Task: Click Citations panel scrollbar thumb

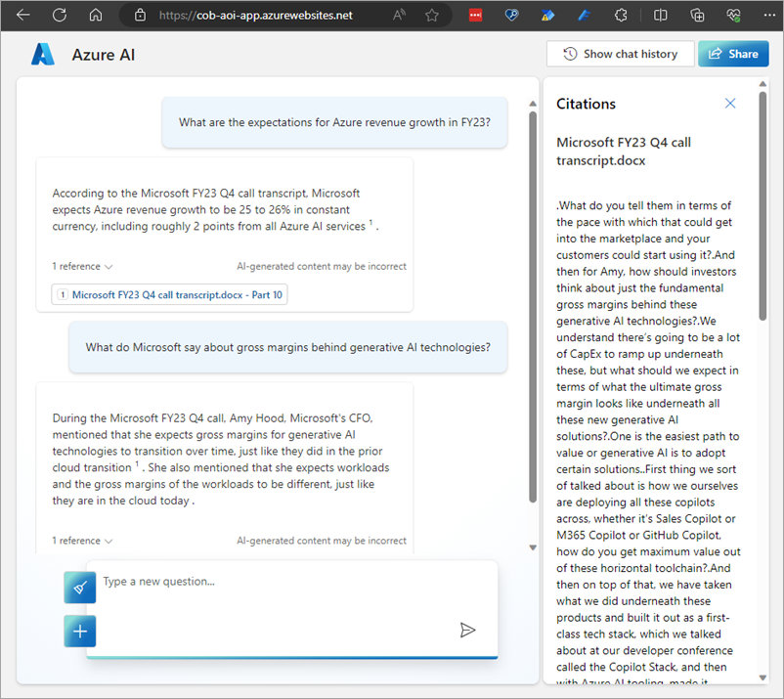Action: (x=762, y=205)
